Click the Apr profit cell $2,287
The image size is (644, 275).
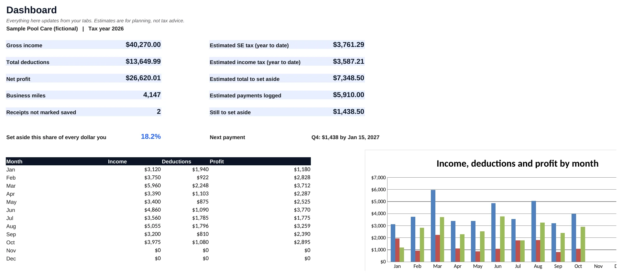tap(302, 193)
